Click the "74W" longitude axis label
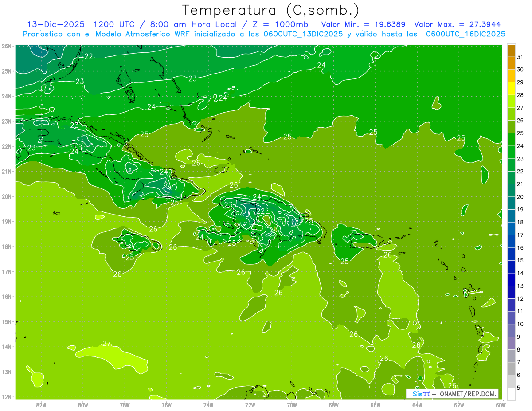The image size is (532, 411). (208, 405)
